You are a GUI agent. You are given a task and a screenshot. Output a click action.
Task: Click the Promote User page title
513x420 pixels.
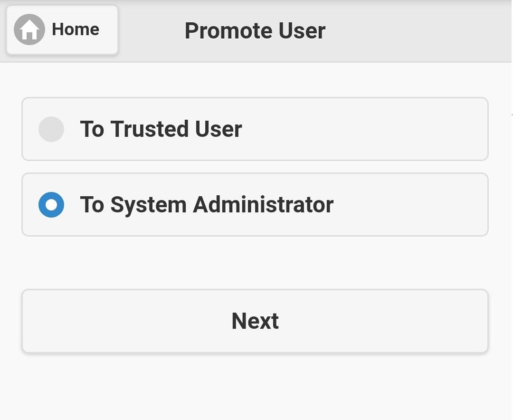pyautogui.click(x=255, y=31)
